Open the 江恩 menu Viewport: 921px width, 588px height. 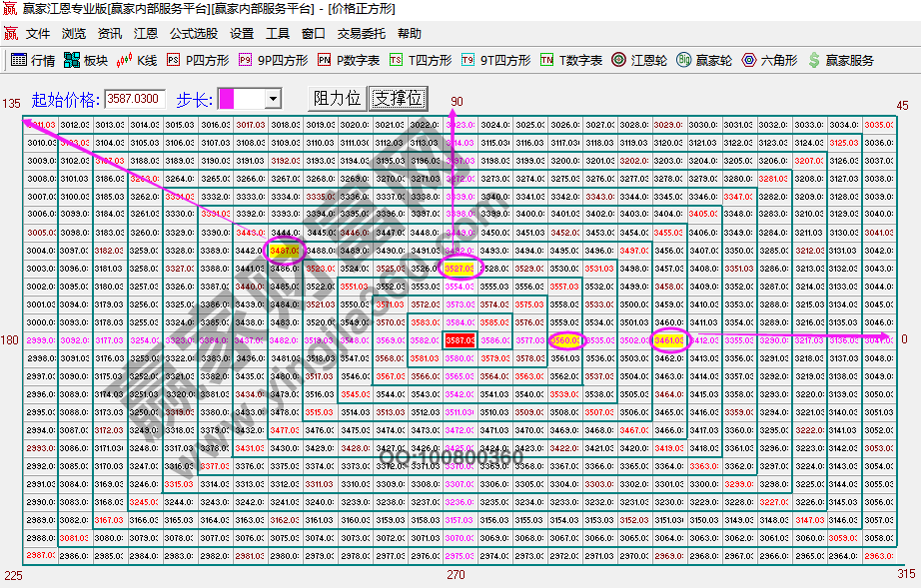click(145, 33)
